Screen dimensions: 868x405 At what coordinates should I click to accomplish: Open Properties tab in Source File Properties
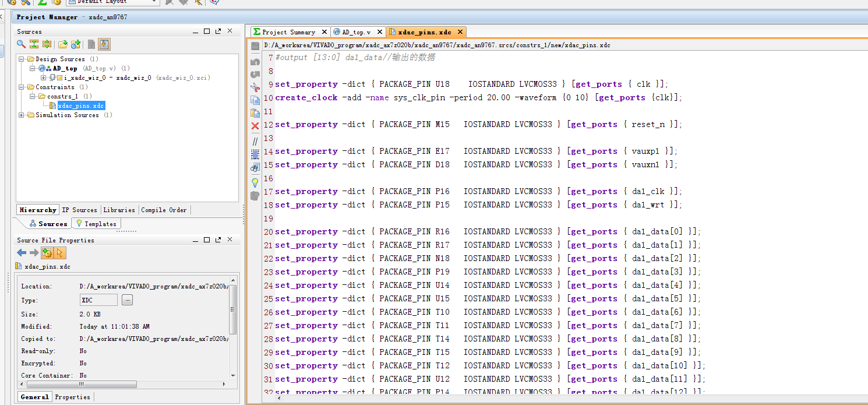[x=72, y=397]
